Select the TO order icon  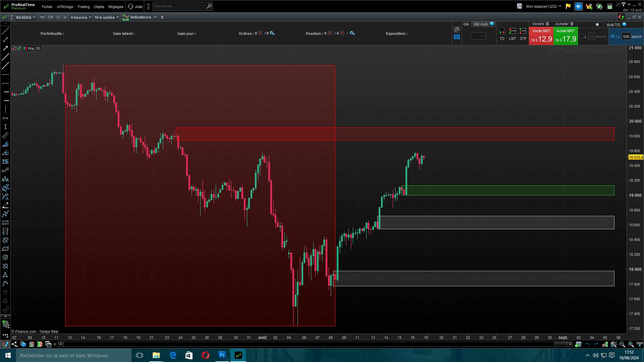pyautogui.click(x=502, y=31)
